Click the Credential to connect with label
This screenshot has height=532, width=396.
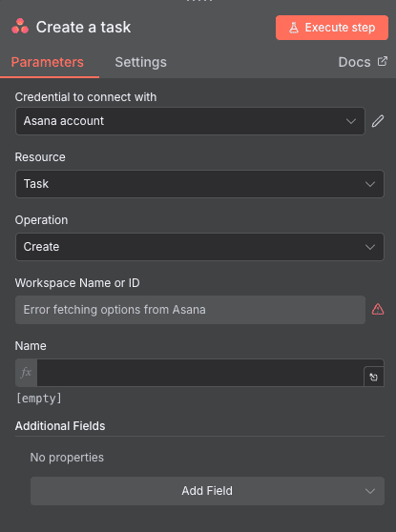pos(86,97)
